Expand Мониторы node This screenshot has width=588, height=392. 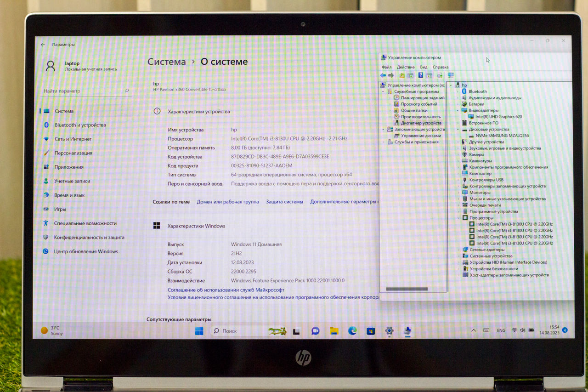[458, 193]
